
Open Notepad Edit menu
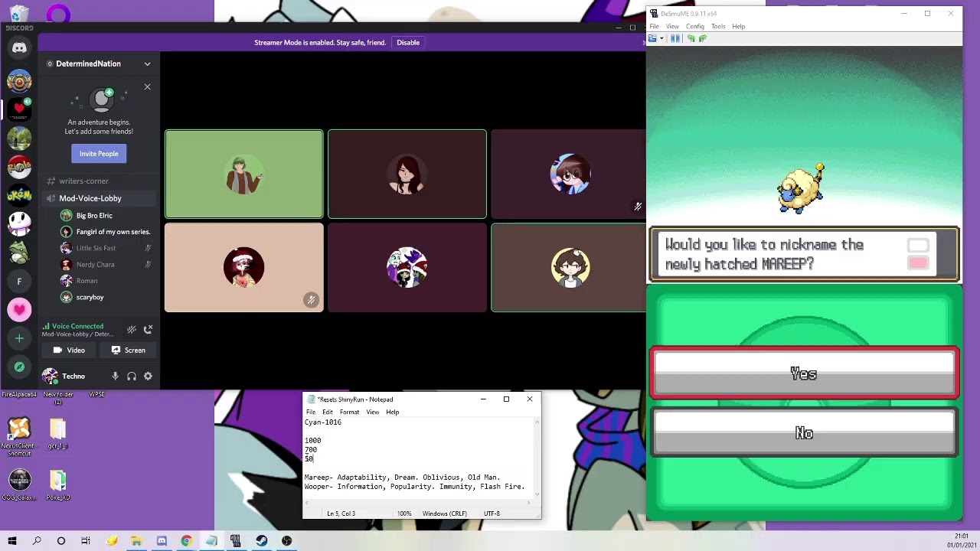click(x=328, y=412)
